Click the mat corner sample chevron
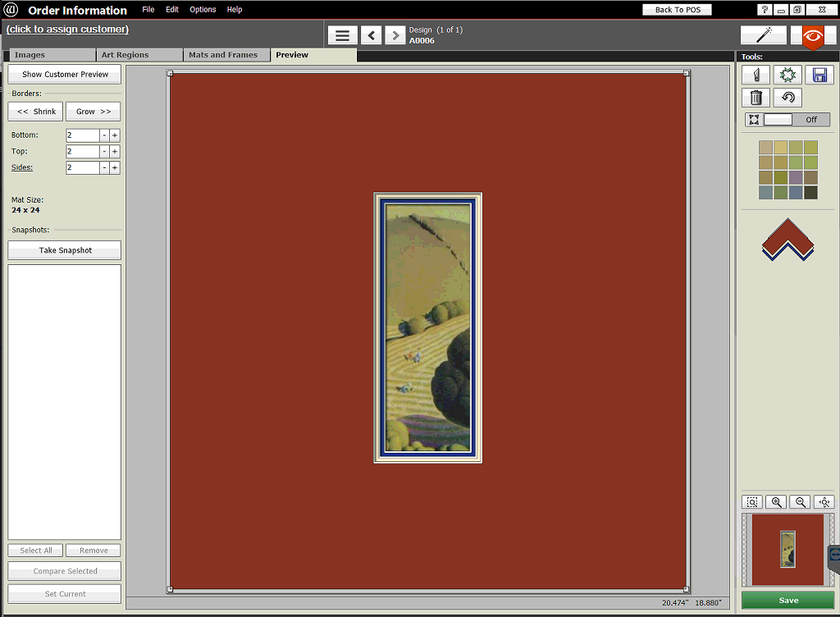The height and width of the screenshot is (617, 840). point(787,240)
